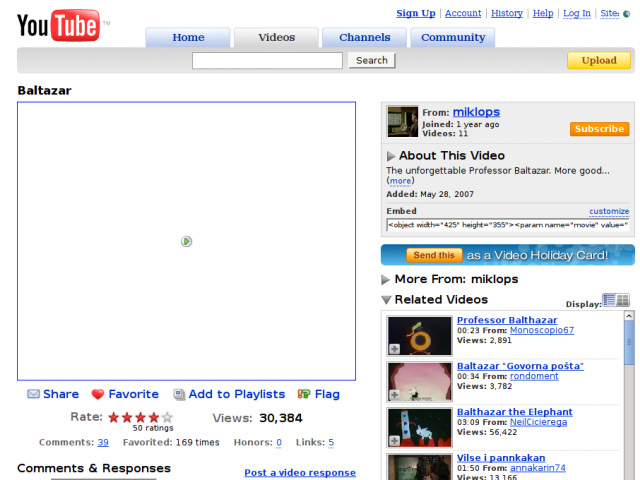
Task: Click the Professor Balthazar thumbnail
Action: pyautogui.click(x=420, y=336)
